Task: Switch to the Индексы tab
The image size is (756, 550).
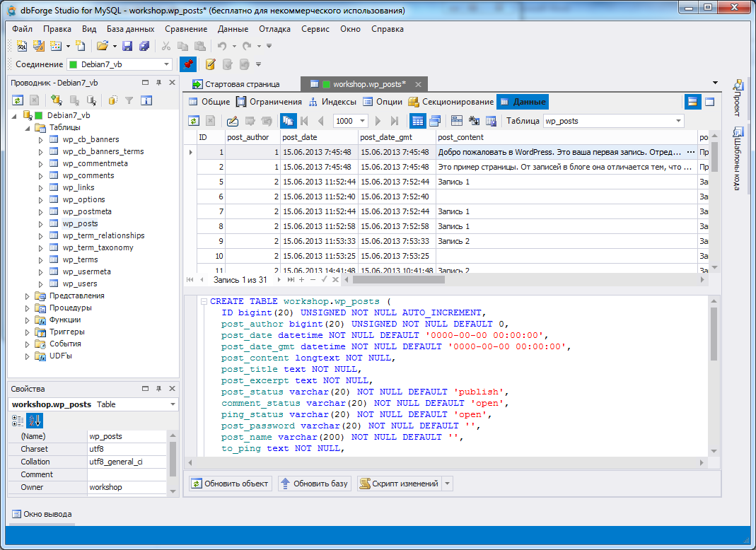Action: 332,102
